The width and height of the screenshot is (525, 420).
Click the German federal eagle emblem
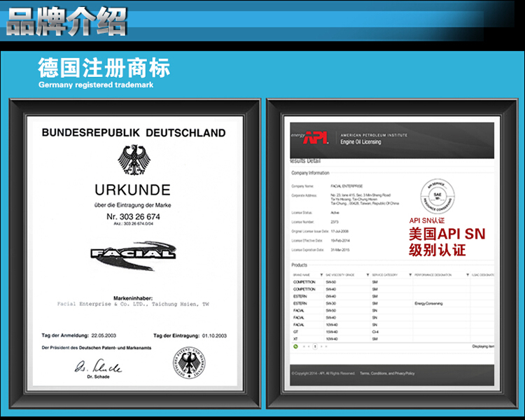(x=133, y=160)
